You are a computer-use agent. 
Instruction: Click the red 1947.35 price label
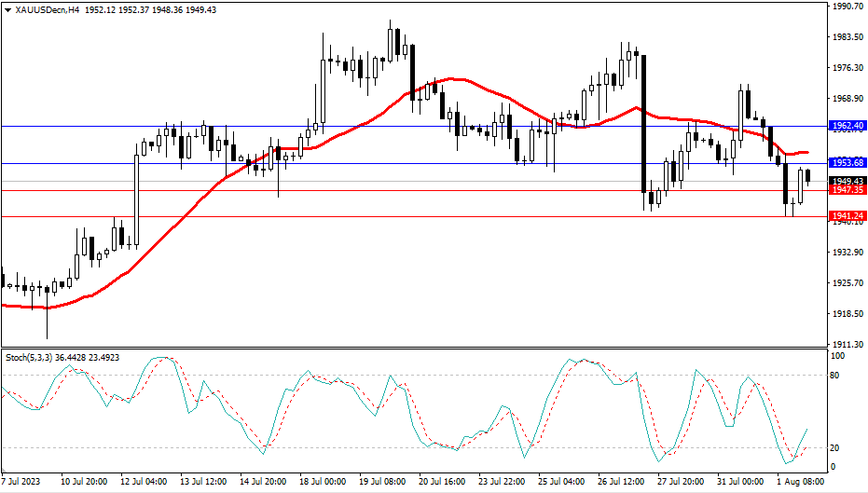pos(847,190)
